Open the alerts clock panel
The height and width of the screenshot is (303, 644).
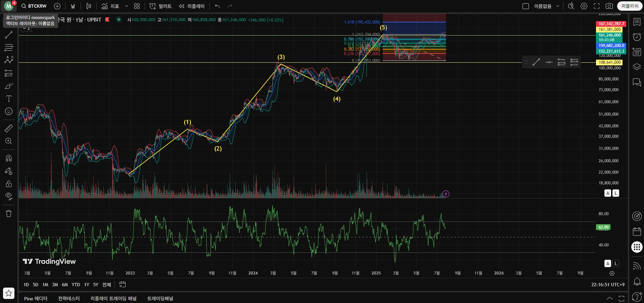(x=637, y=37)
